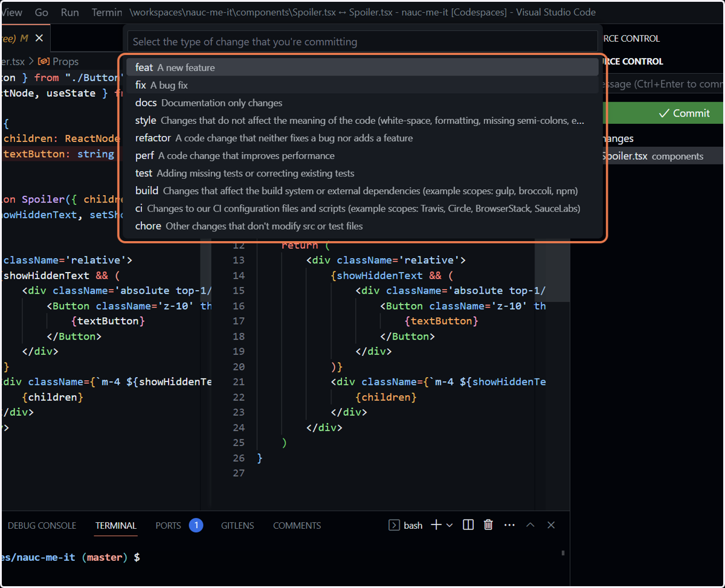The image size is (725, 588).
Task: Click the green Commit button
Action: (663, 113)
